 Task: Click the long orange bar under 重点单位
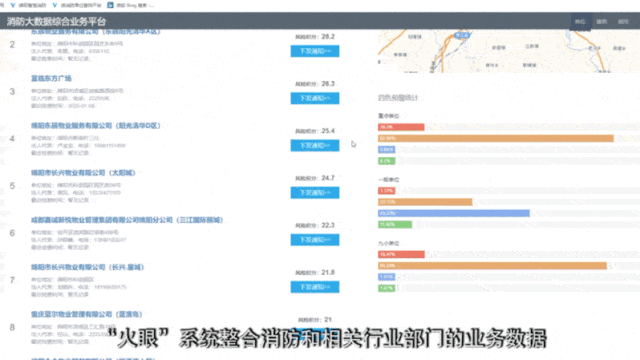point(496,138)
